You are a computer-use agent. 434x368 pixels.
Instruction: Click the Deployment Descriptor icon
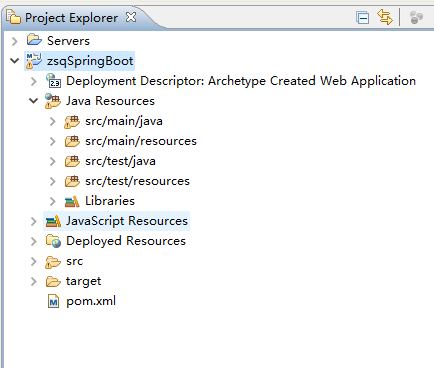click(53, 81)
